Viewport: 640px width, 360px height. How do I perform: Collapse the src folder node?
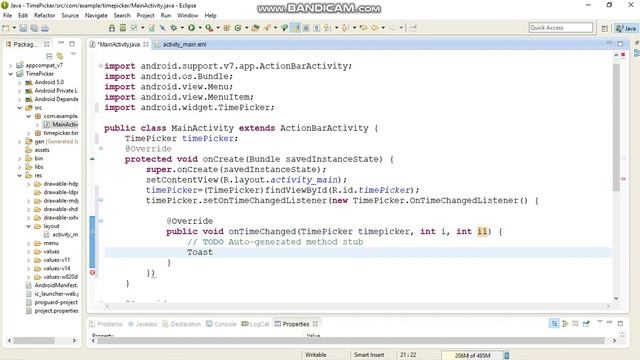[19, 108]
